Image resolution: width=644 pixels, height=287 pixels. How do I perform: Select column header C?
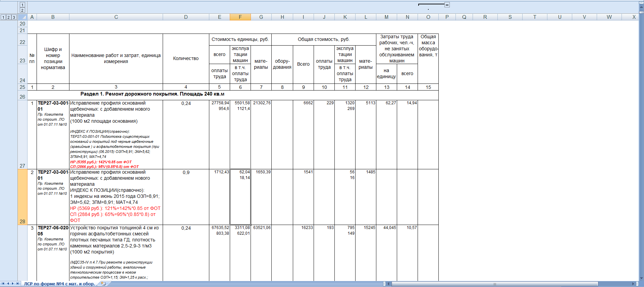(x=116, y=17)
